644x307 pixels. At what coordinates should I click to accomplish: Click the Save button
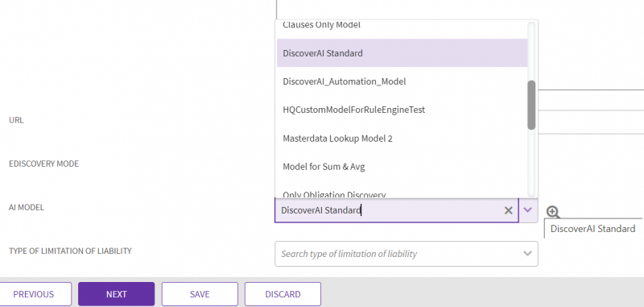200,294
